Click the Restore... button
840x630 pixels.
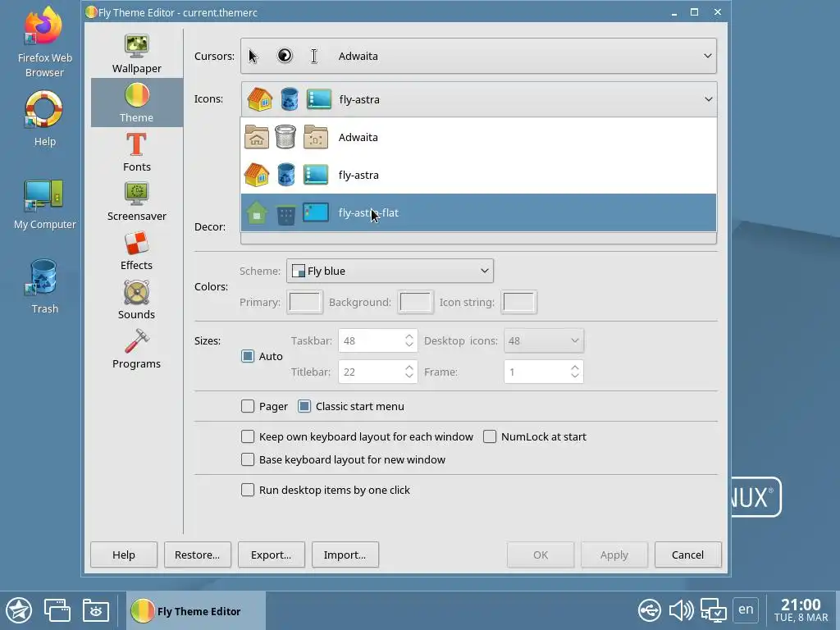(197, 555)
